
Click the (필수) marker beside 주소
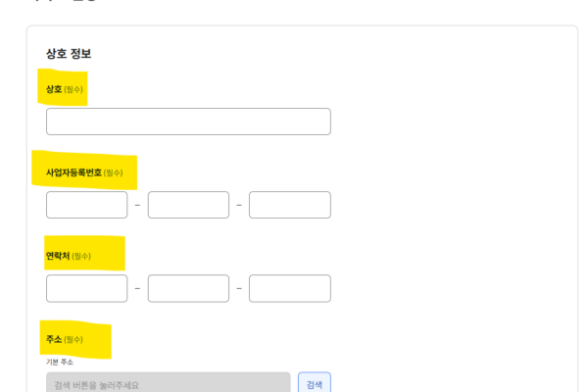click(x=73, y=340)
